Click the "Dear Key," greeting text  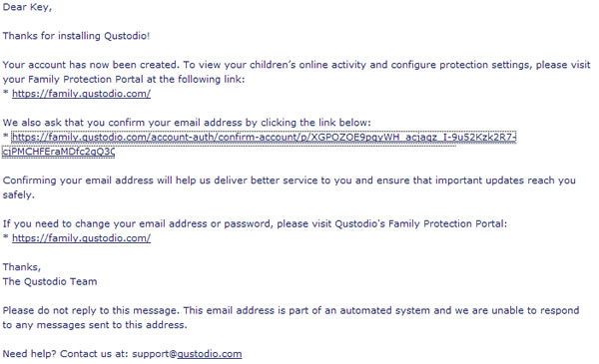[x=27, y=7]
